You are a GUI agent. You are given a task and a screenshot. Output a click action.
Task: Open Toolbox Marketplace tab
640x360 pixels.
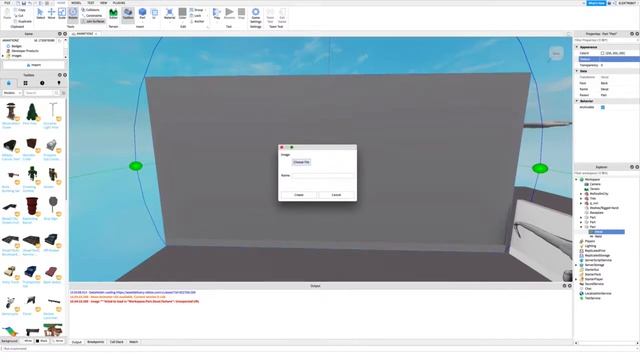tap(9, 83)
